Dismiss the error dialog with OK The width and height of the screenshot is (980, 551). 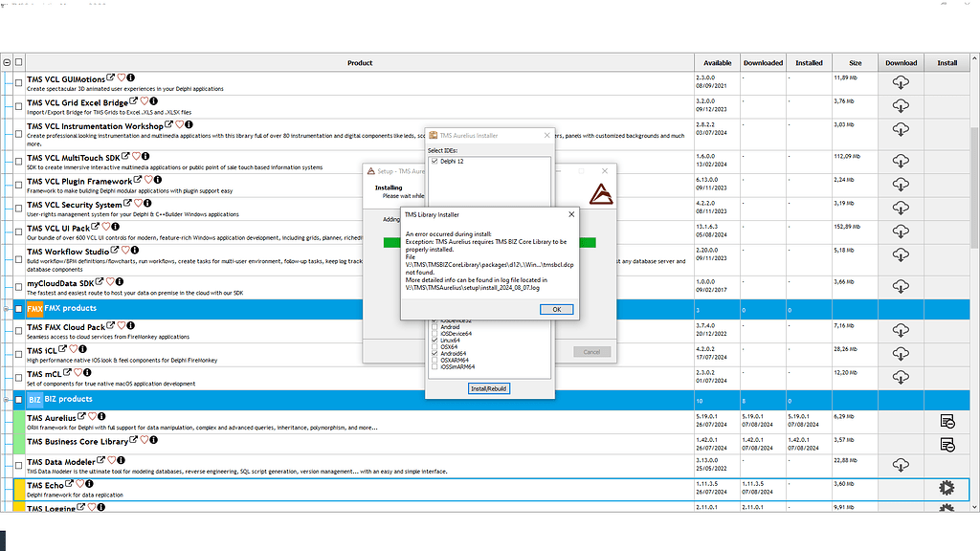coord(557,309)
